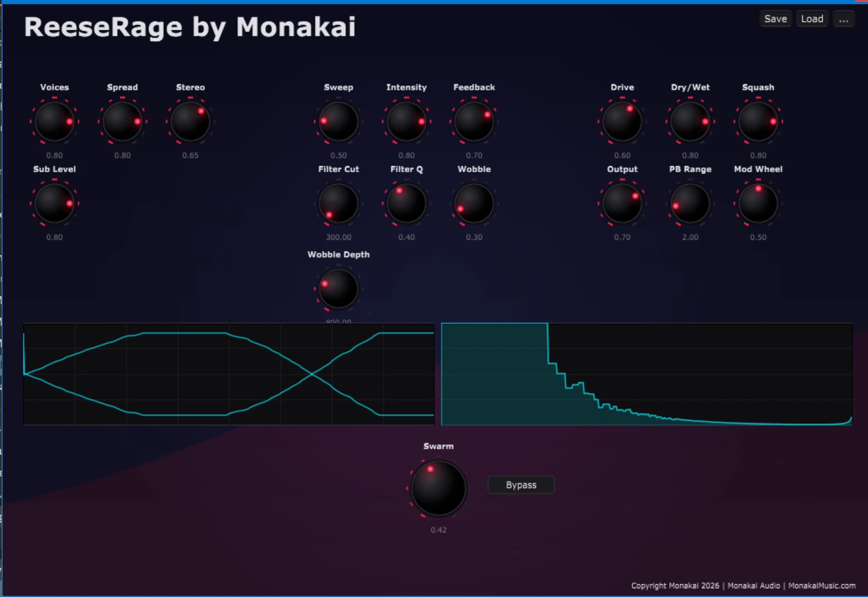Click the Feedback value 0.70

474,155
